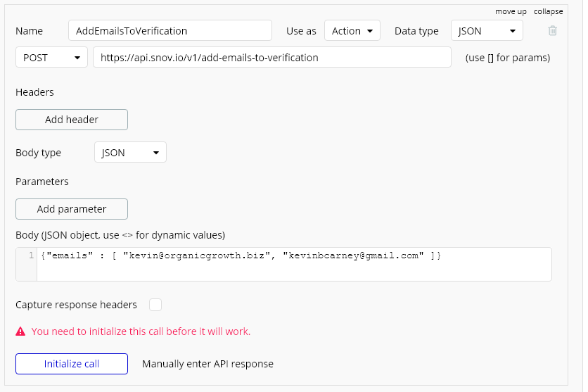Open the Body type JSON dropdown
This screenshot has width=588, height=392.
point(130,152)
